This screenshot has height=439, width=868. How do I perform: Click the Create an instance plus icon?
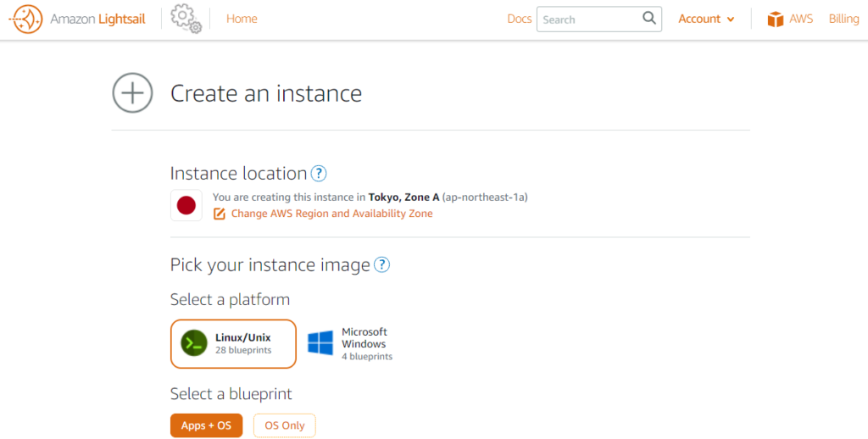133,93
